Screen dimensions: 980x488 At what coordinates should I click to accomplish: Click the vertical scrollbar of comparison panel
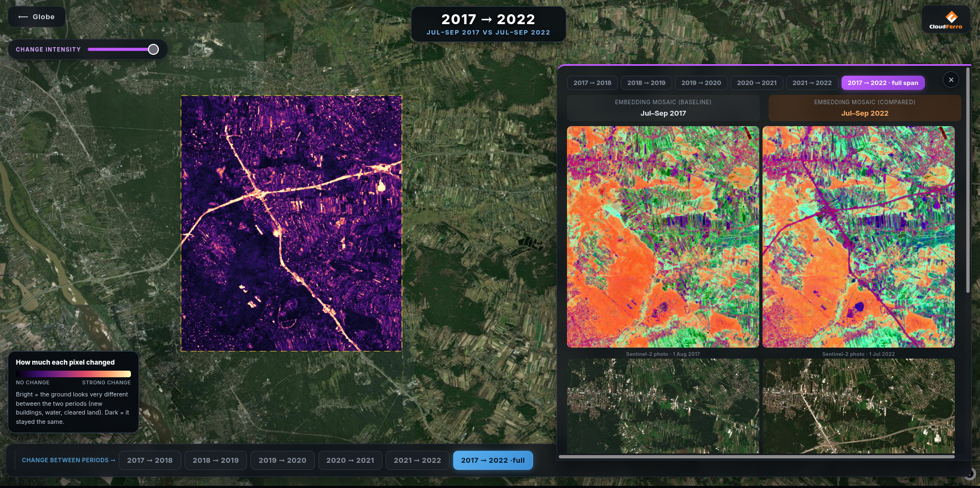click(x=968, y=181)
